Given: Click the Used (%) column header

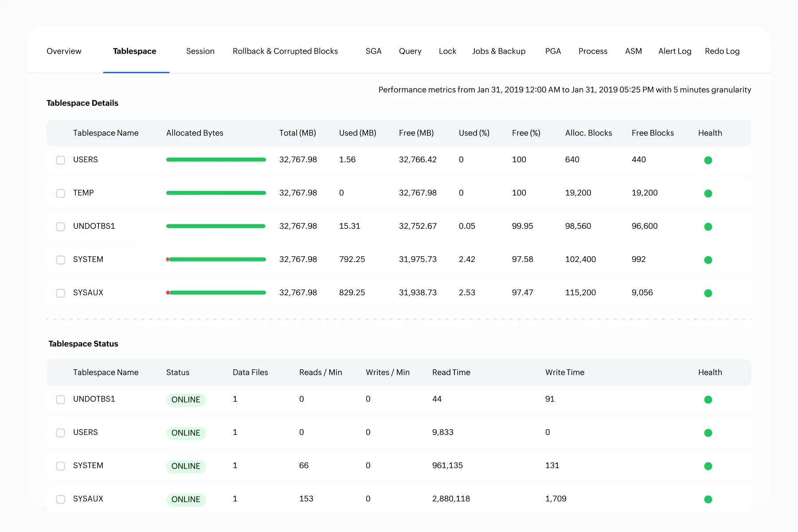Looking at the screenshot, I should pos(474,133).
